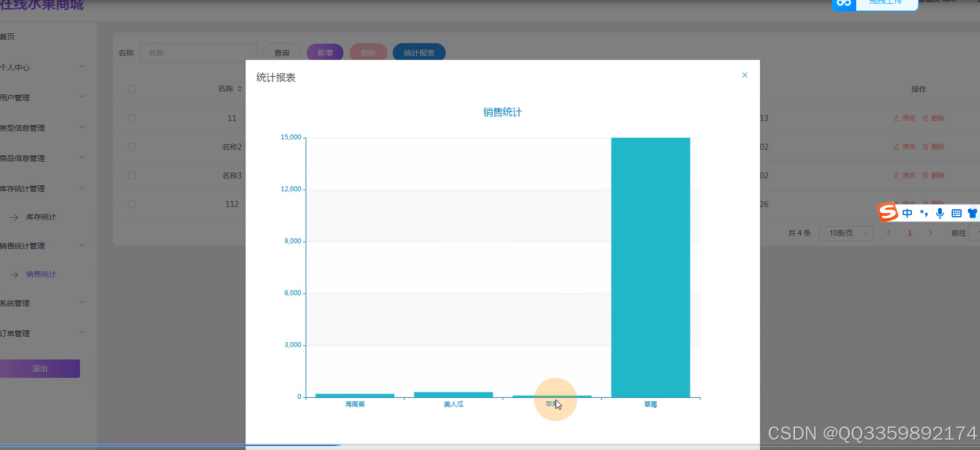Viewport: 980px width, 450px height.
Task: Toggle the select-all header checkbox
Action: [x=132, y=89]
